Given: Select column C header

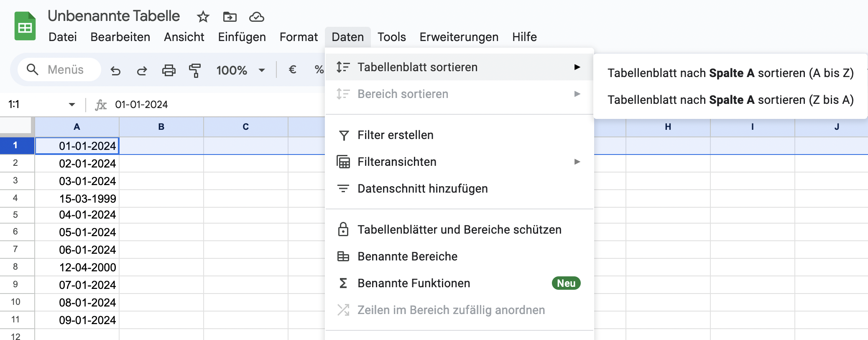Looking at the screenshot, I should (x=246, y=127).
